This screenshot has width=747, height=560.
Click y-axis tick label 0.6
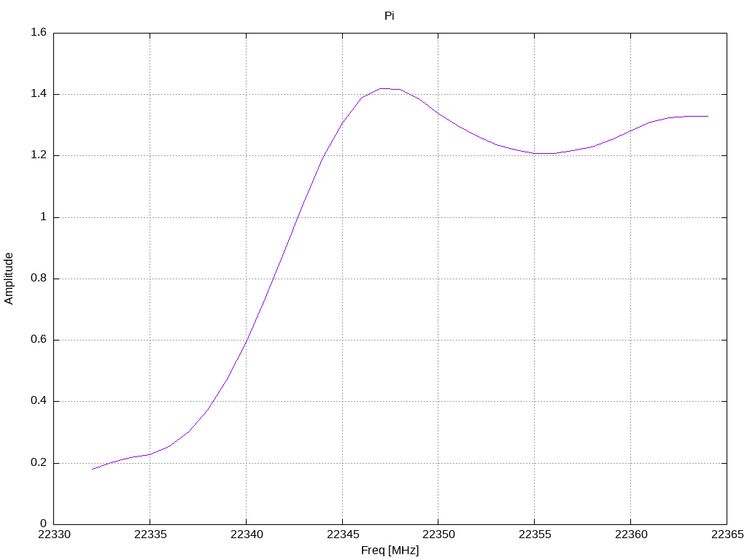(x=39, y=340)
